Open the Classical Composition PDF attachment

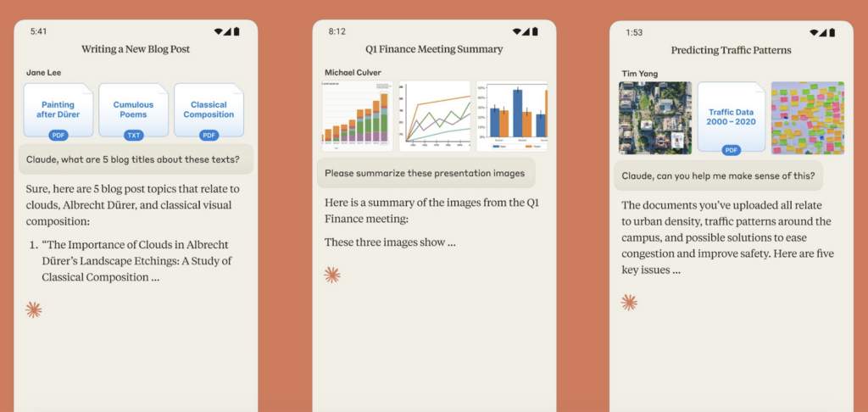click(209, 109)
